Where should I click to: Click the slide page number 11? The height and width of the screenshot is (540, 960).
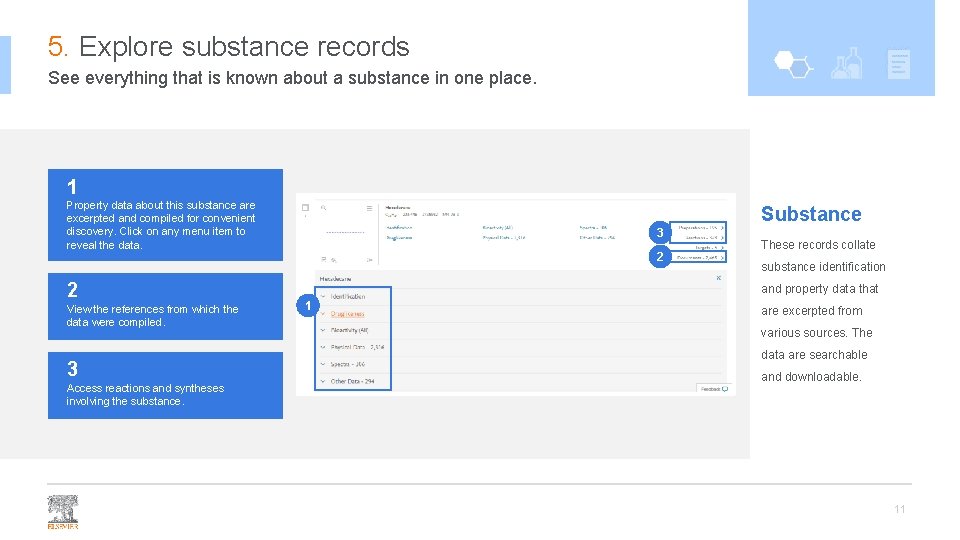(899, 509)
